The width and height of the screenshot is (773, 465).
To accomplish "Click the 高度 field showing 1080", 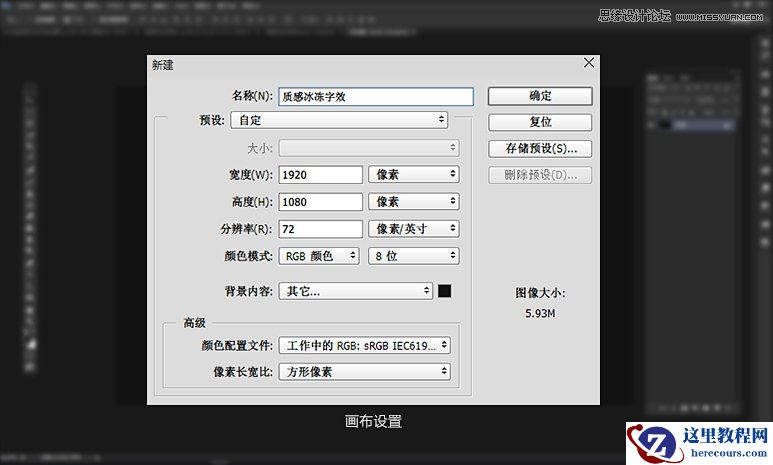I will 320,202.
